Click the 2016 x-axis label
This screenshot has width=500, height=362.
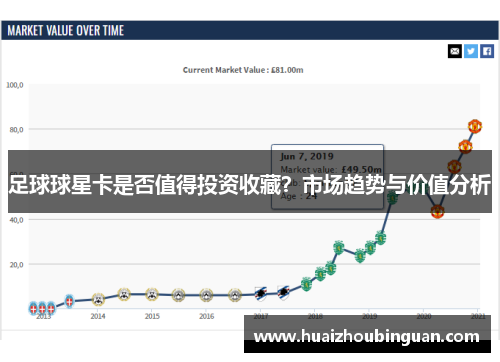(x=207, y=316)
